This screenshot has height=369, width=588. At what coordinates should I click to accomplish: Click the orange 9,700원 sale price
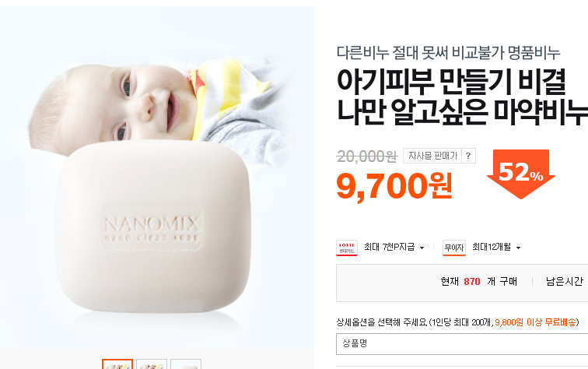(x=394, y=186)
